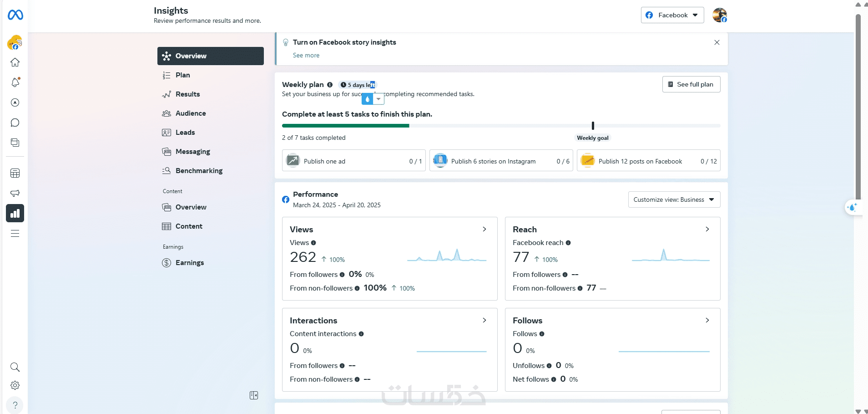Viewport: 868px width, 414px height.
Task: Click the Search magnifier icon
Action: pos(15,367)
